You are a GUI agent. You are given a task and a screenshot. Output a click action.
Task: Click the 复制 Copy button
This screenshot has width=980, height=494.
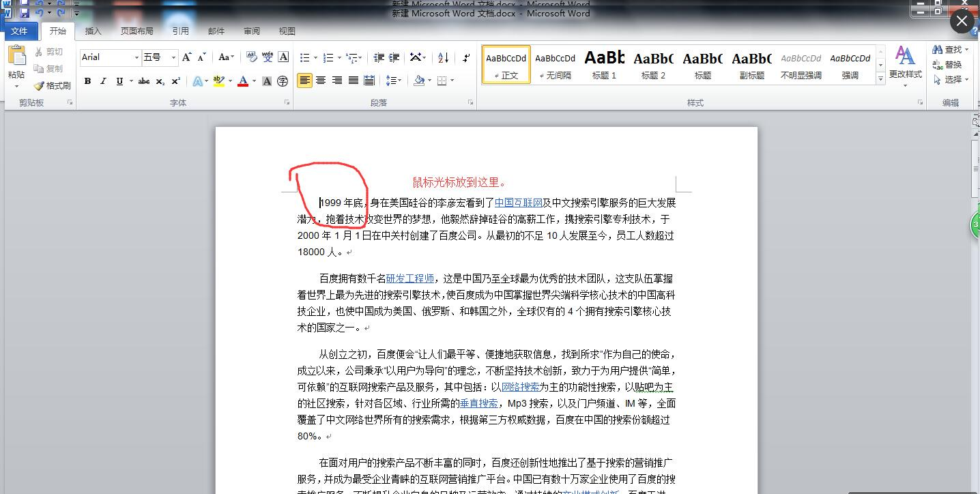(48, 68)
